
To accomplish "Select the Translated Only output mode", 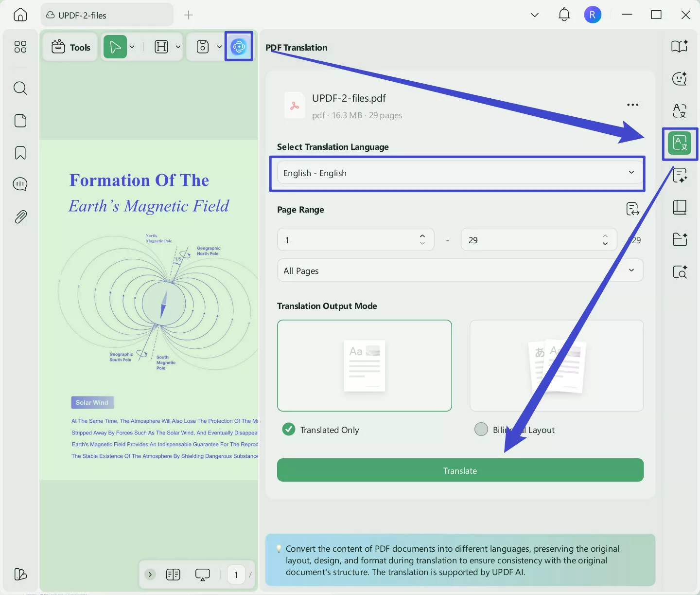I will (289, 429).
